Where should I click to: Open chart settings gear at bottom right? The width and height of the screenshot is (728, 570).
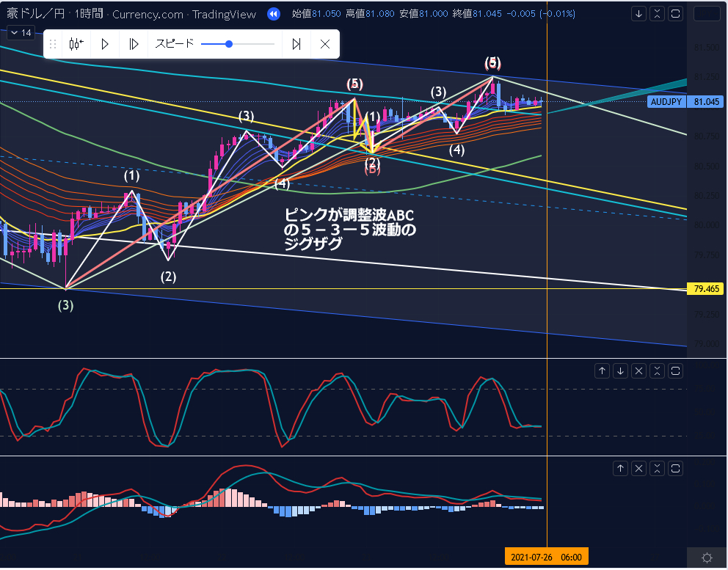[707, 558]
